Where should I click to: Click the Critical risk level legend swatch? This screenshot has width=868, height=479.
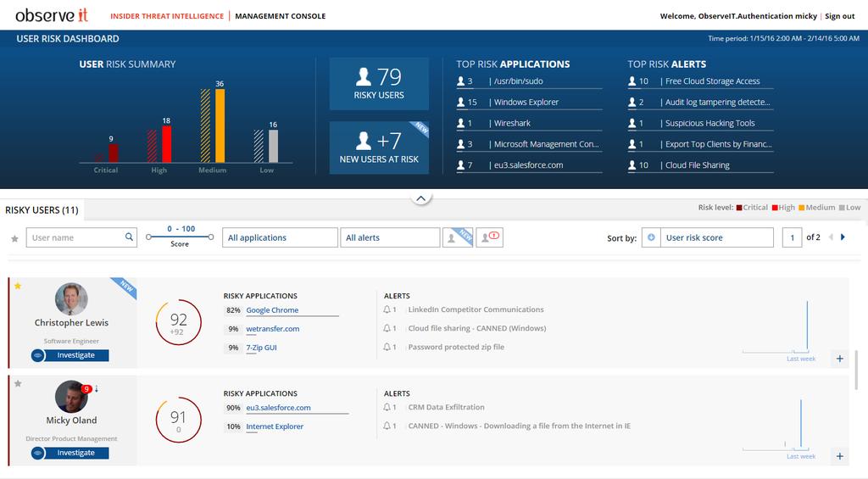pos(739,208)
